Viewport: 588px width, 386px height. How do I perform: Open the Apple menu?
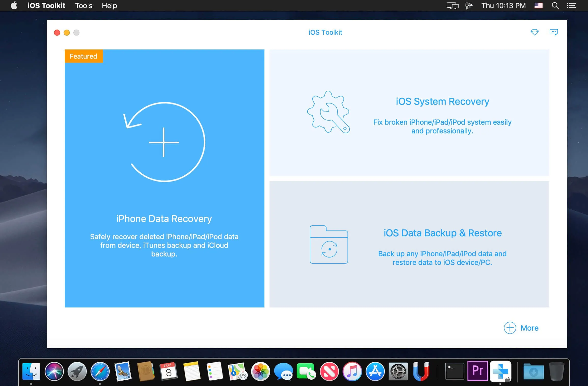(x=14, y=5)
